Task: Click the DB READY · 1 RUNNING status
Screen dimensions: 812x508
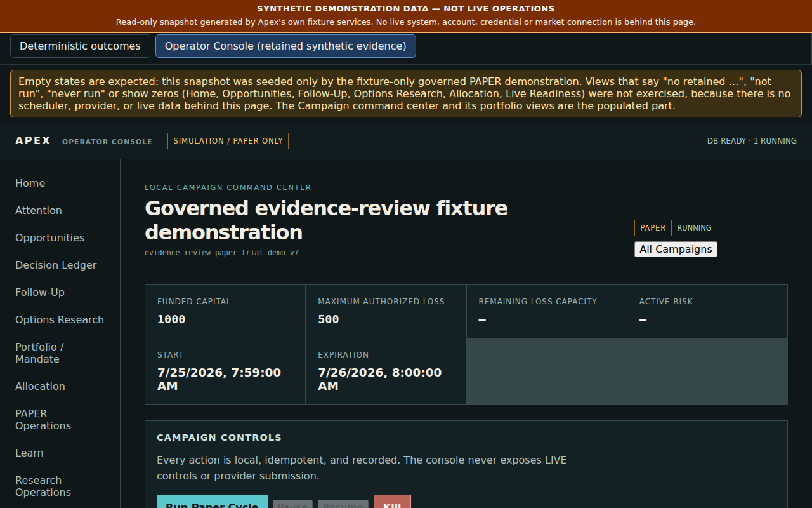Action: pos(752,141)
